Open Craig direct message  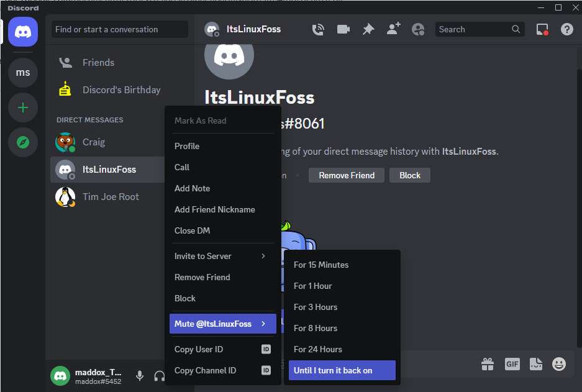tap(107, 142)
